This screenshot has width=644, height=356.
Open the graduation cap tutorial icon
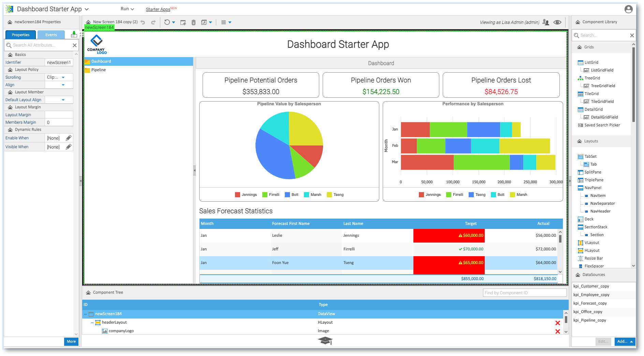tap(325, 340)
